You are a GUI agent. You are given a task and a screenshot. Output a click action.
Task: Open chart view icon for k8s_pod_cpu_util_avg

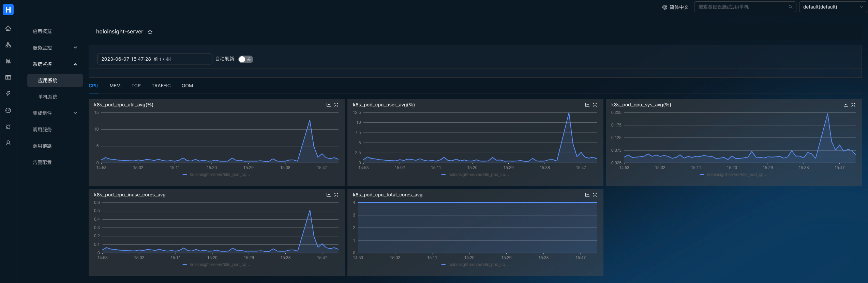click(x=328, y=105)
